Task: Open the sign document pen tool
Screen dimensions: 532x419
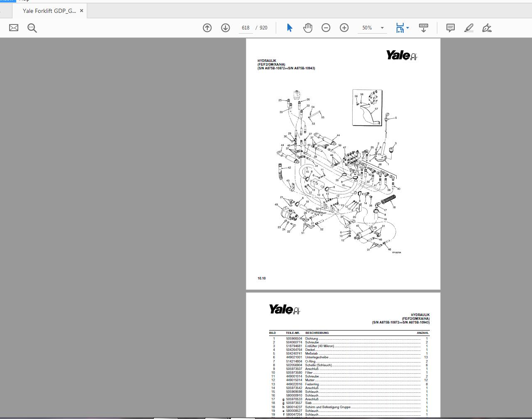Action: coord(487,28)
